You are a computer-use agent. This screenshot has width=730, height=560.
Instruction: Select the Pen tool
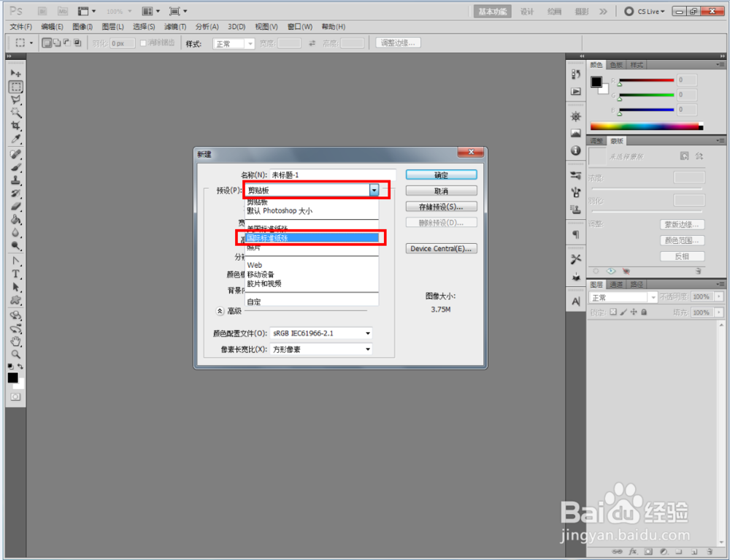point(16,261)
